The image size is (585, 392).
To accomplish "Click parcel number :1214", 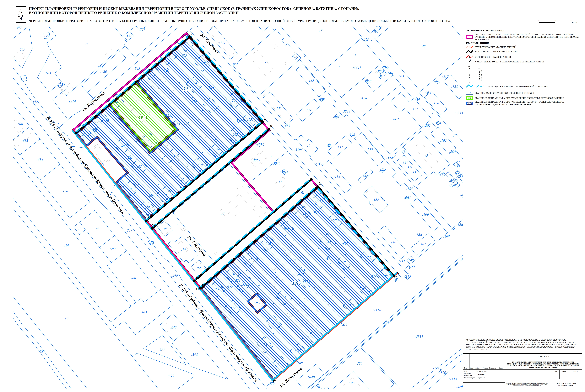I will 72,101.
